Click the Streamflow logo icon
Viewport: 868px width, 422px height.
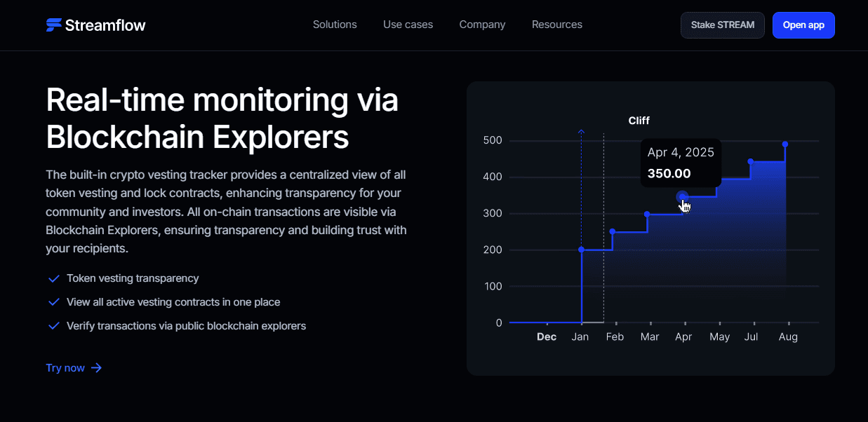[x=54, y=25]
